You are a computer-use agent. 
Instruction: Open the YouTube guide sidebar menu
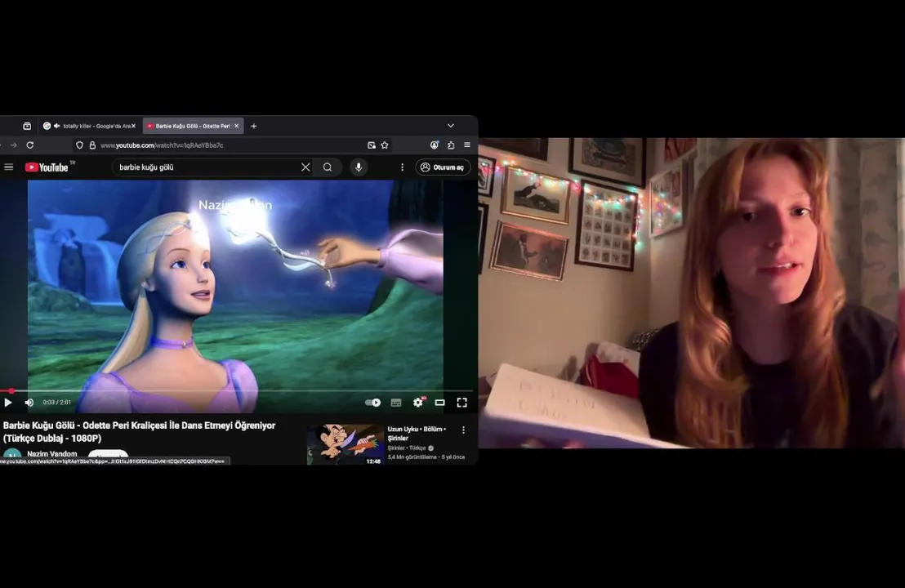pyautogui.click(x=9, y=167)
